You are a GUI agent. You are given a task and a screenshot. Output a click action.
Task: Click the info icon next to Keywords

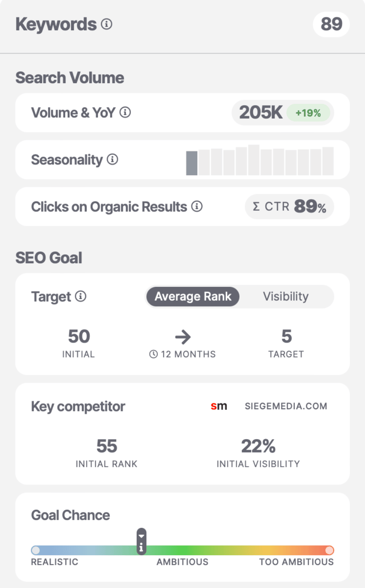tap(107, 25)
